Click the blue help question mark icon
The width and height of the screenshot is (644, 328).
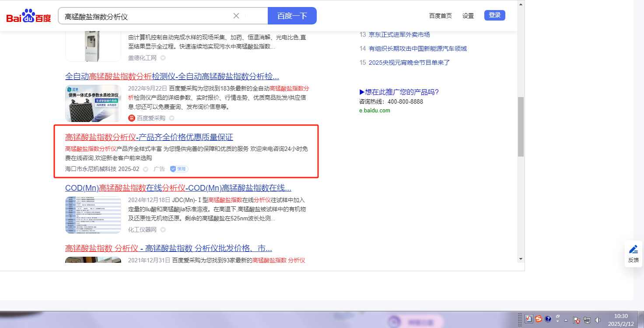548,319
